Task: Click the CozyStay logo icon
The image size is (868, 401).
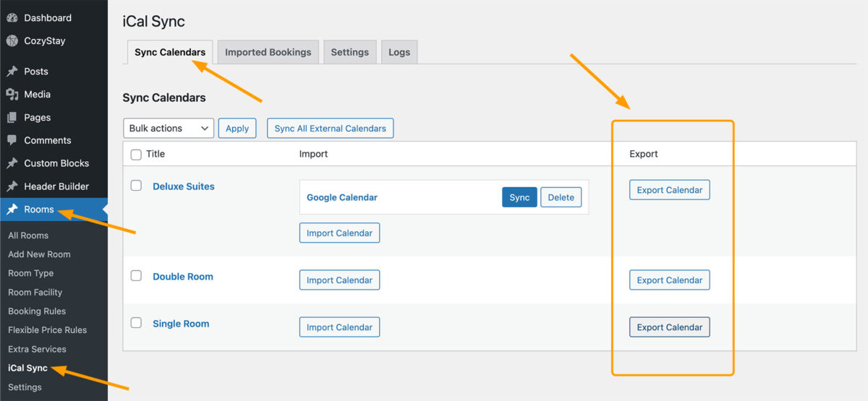Action: point(12,40)
